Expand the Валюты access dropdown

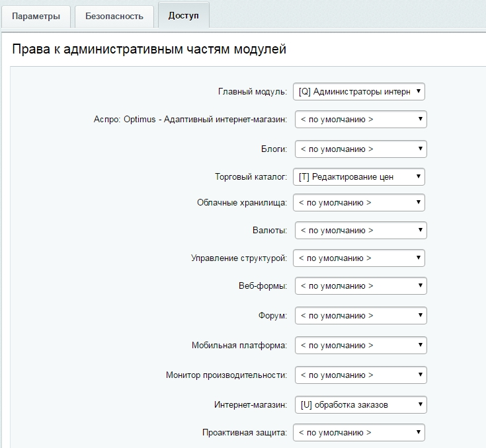(361, 230)
